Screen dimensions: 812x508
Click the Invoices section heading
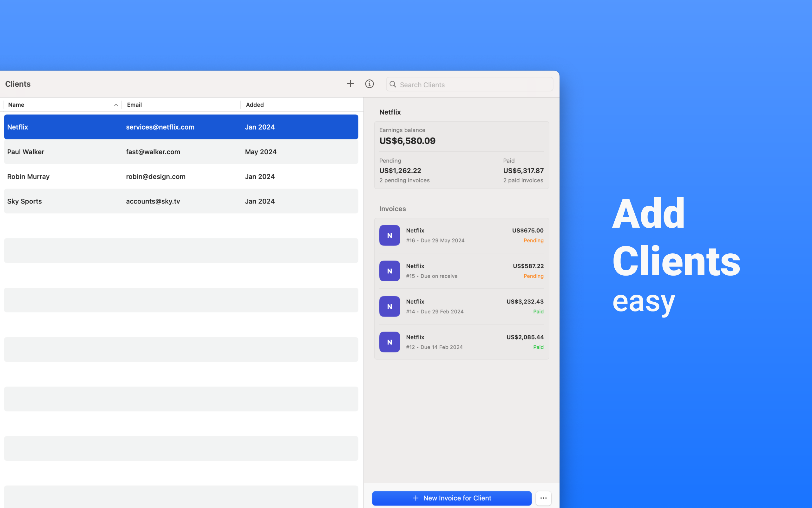(x=392, y=209)
